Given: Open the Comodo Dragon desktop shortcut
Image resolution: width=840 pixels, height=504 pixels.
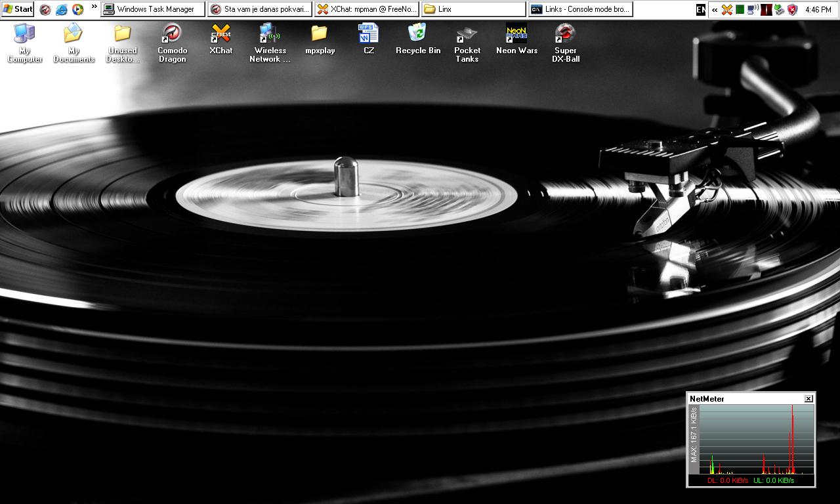Looking at the screenshot, I should click(172, 34).
